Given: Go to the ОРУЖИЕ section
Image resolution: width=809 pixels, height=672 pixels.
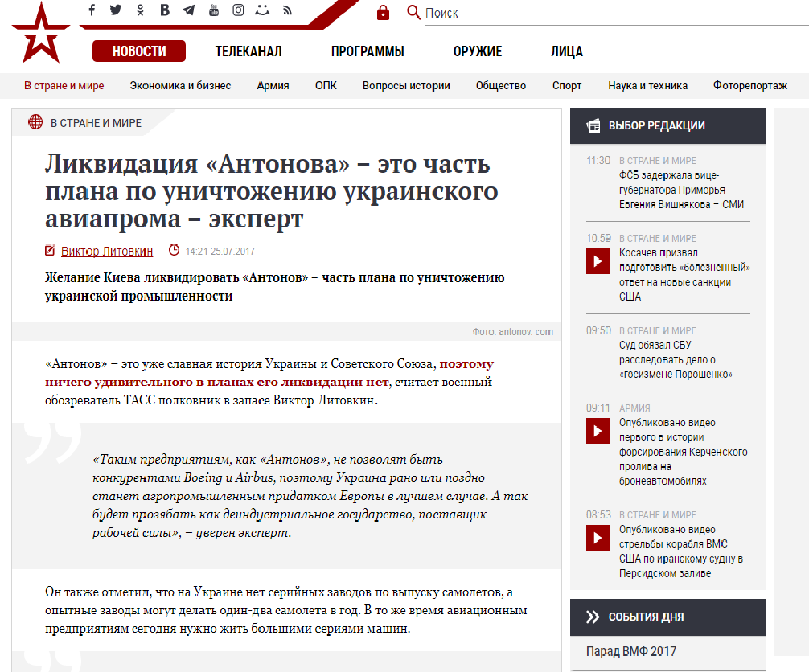Looking at the screenshot, I should (477, 51).
